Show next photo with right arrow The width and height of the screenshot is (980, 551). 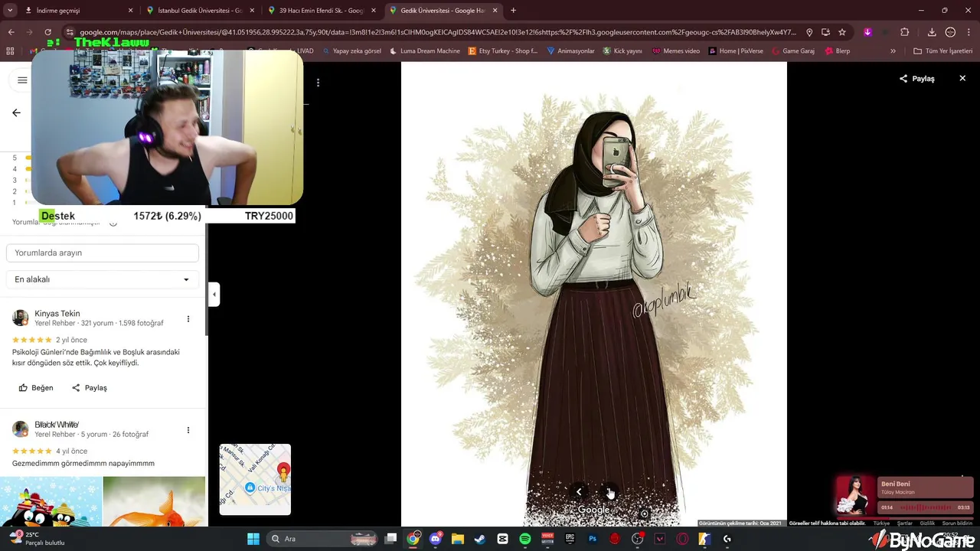tap(609, 492)
